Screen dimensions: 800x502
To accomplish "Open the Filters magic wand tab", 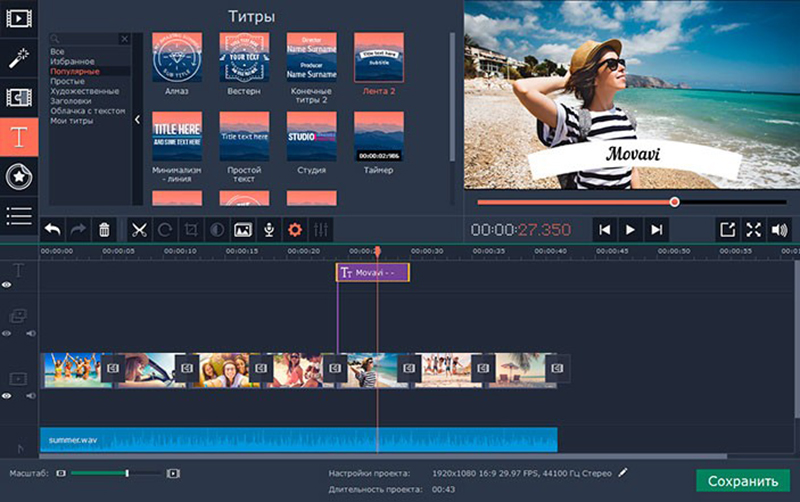I will pyautogui.click(x=19, y=58).
